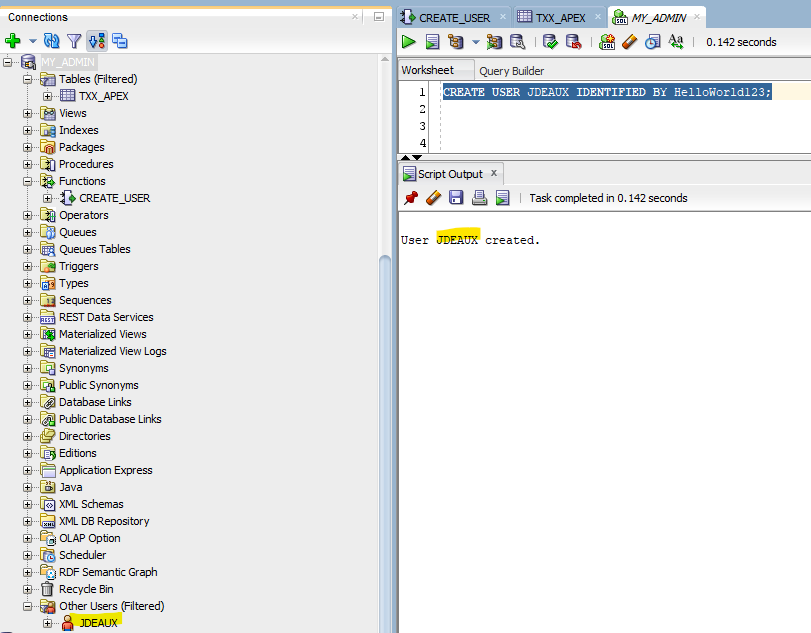Pin the Script Output with pushpin icon
The image size is (811, 633).
click(410, 198)
